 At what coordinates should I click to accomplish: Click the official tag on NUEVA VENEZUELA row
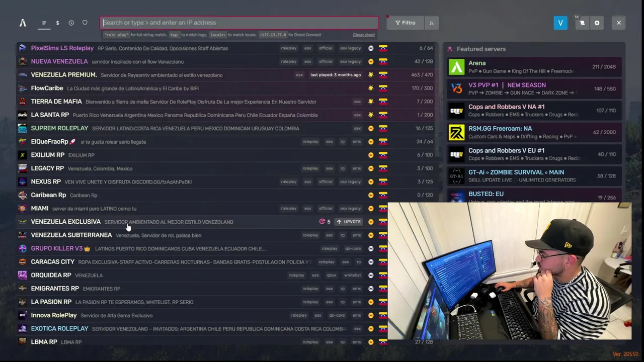(x=326, y=61)
